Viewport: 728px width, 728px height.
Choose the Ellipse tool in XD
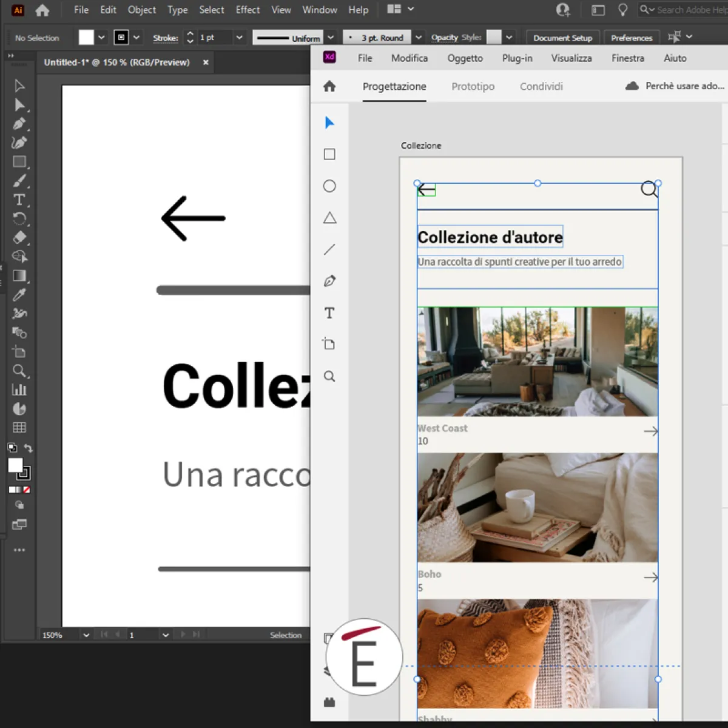329,186
